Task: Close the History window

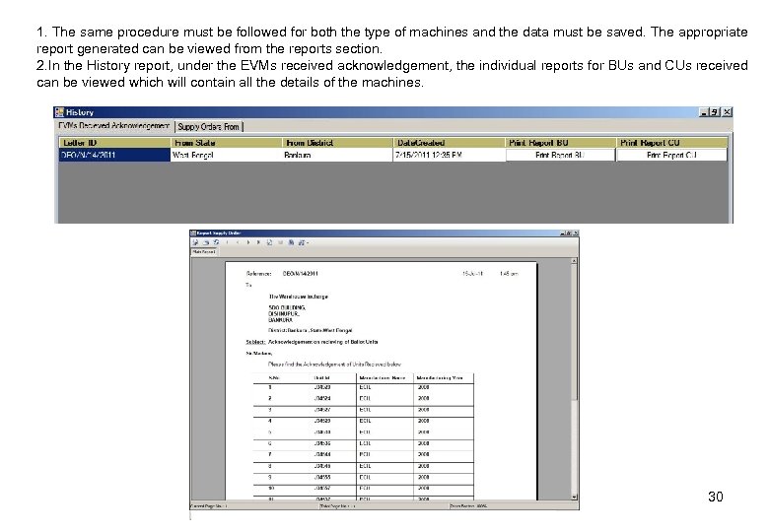Action: 727,112
